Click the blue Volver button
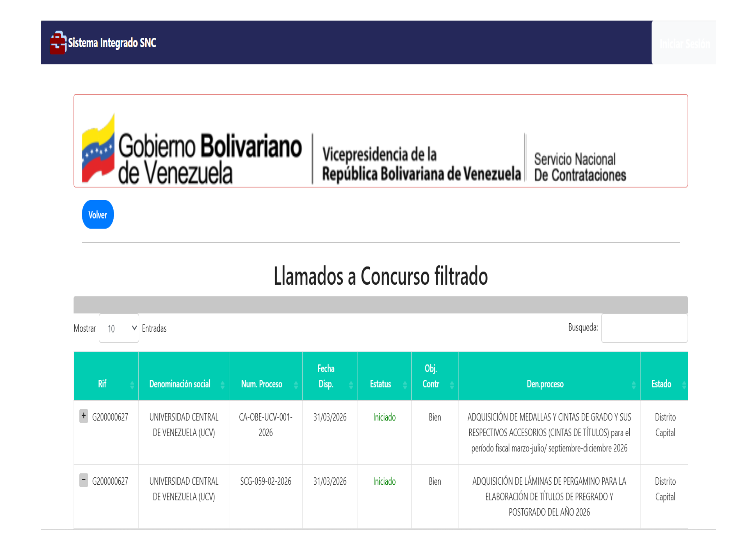 coord(98,214)
